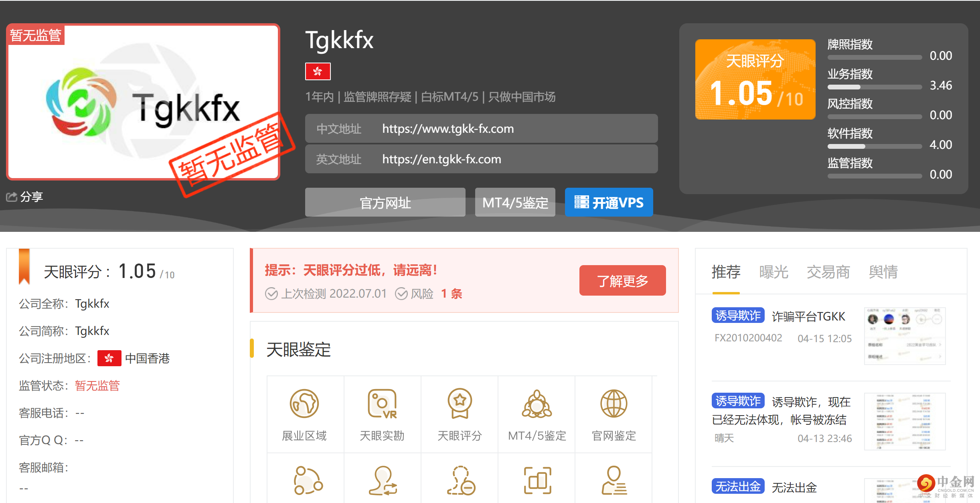Click the 业务指数 progress bar
The image size is (980, 503).
click(874, 87)
